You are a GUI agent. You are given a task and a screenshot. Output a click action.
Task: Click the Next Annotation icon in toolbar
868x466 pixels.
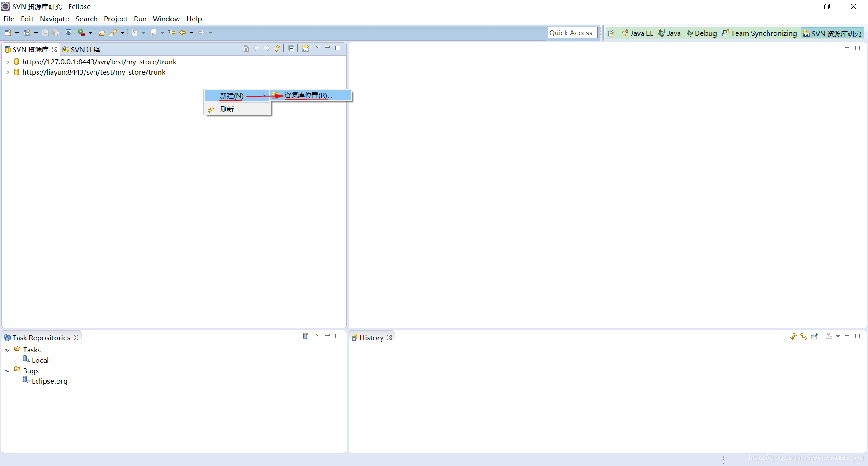134,33
